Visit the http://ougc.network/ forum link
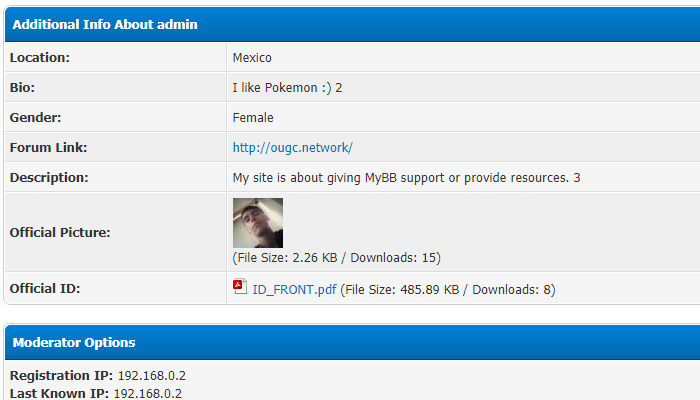 click(292, 147)
